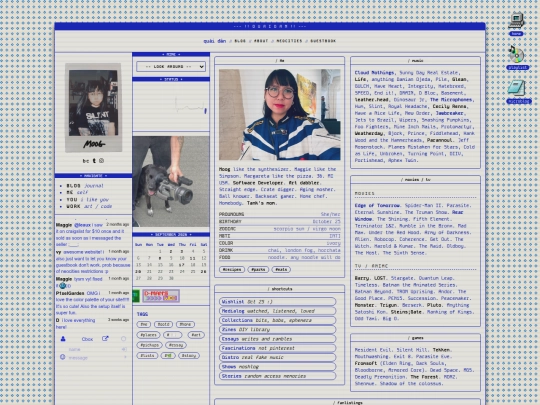Select 'ME self' in Navigate list
This screenshot has height=405, width=540.
point(77,193)
